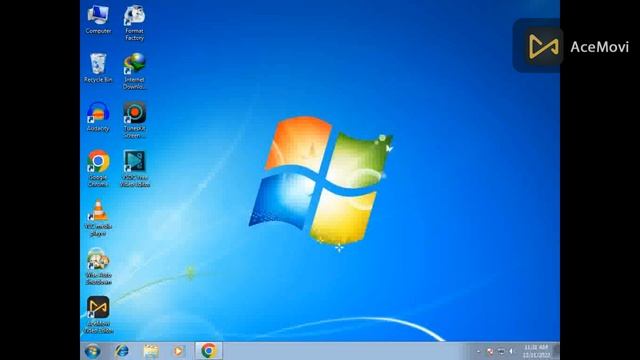The image size is (640, 360).
Task: Select the Internet Download Manager shortcut
Action: coord(134,71)
